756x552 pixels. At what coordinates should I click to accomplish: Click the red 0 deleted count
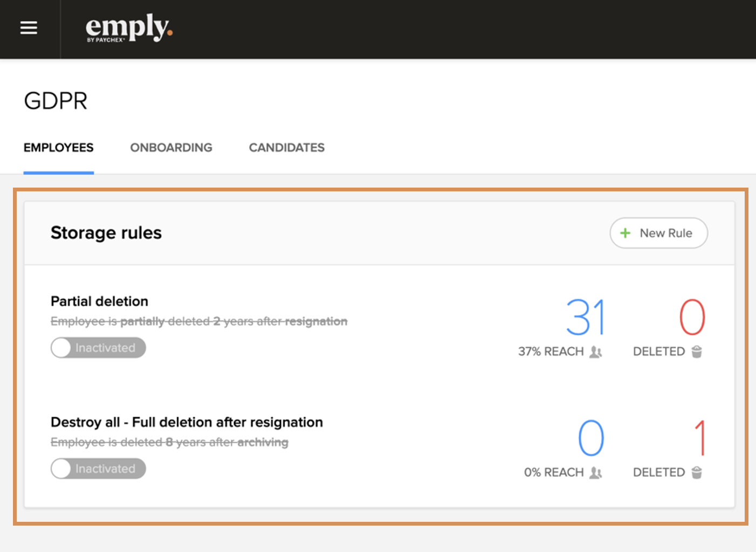tap(692, 318)
